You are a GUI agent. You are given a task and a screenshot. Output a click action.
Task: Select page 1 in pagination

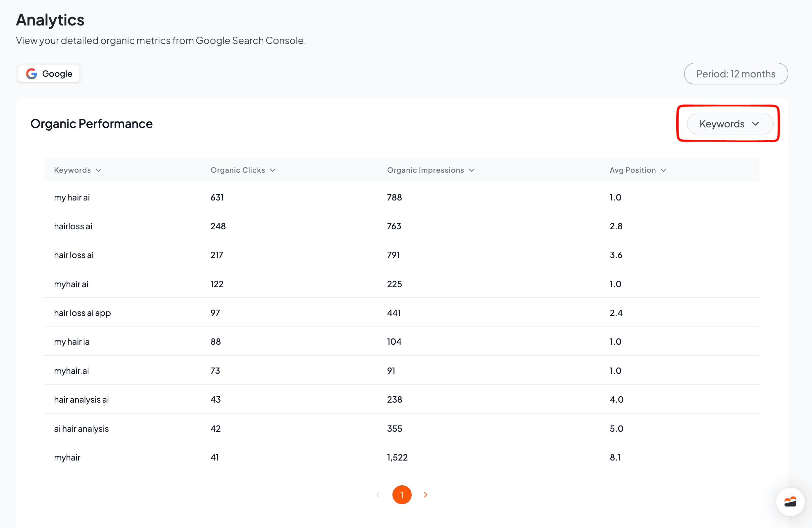(x=402, y=495)
